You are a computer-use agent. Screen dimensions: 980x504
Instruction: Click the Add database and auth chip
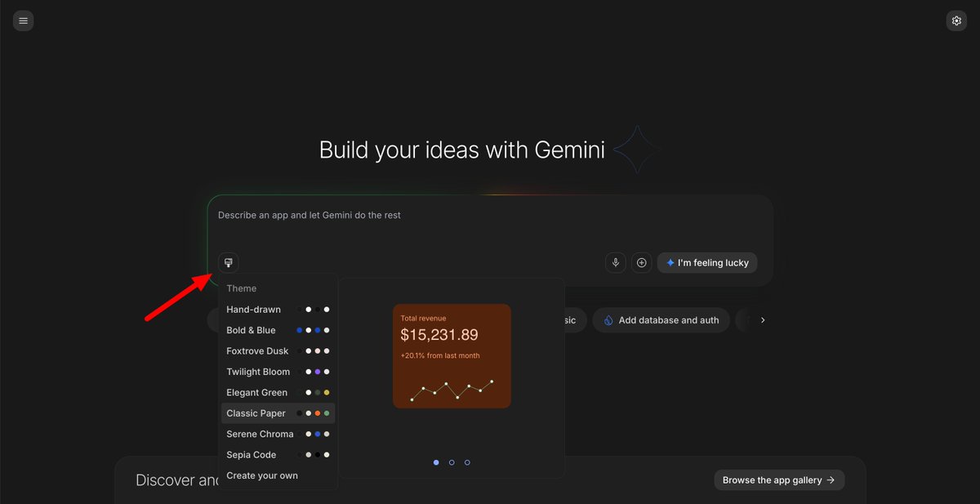pyautogui.click(x=661, y=320)
